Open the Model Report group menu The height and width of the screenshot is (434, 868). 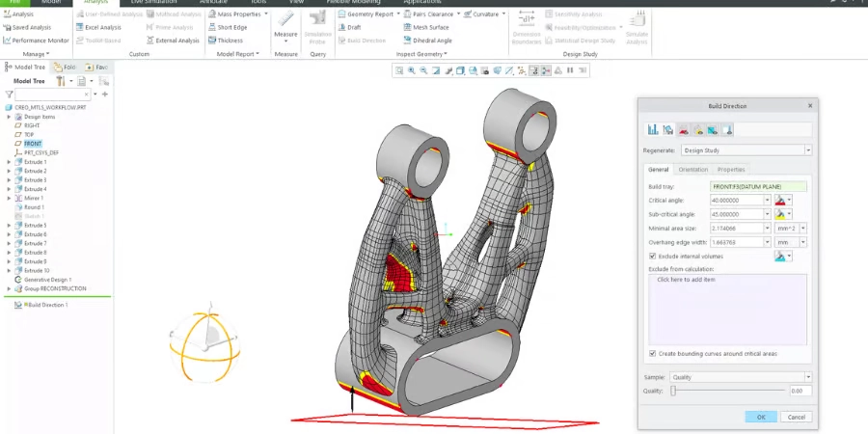click(237, 54)
